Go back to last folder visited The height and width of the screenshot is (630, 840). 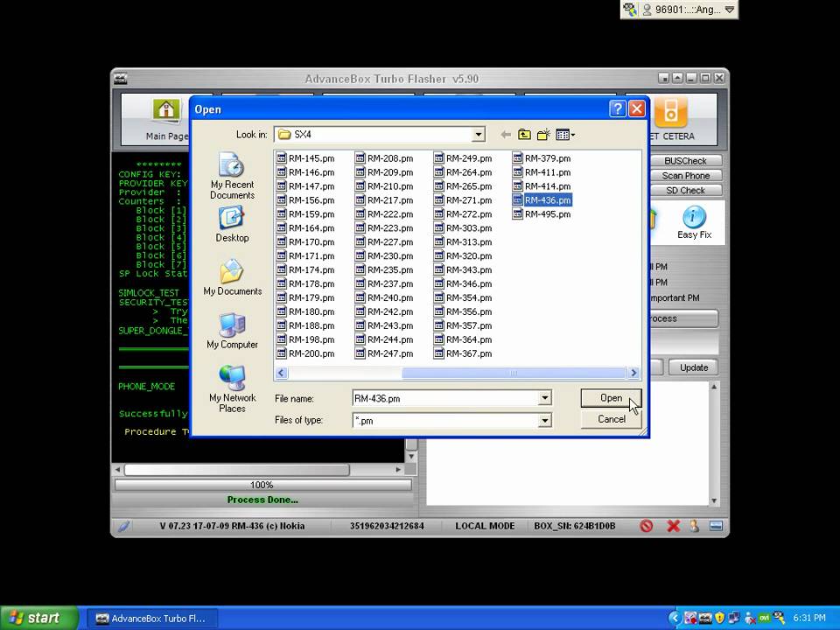coord(505,135)
